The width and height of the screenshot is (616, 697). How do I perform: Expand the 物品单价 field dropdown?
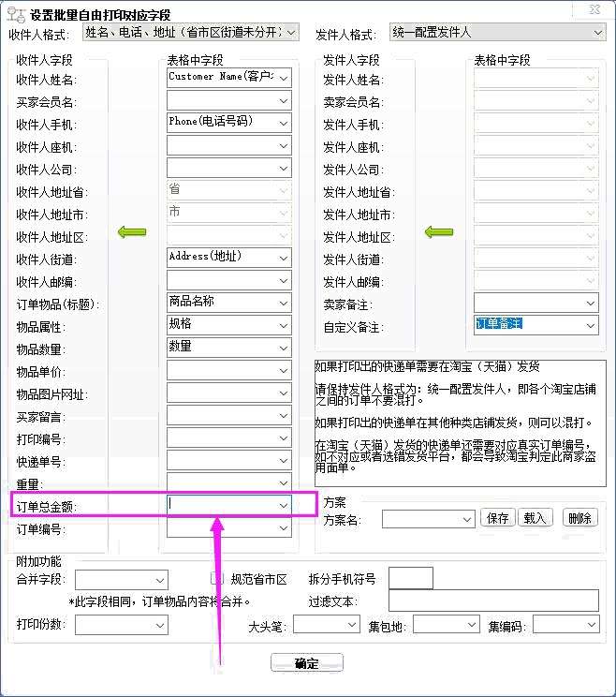click(x=229, y=370)
